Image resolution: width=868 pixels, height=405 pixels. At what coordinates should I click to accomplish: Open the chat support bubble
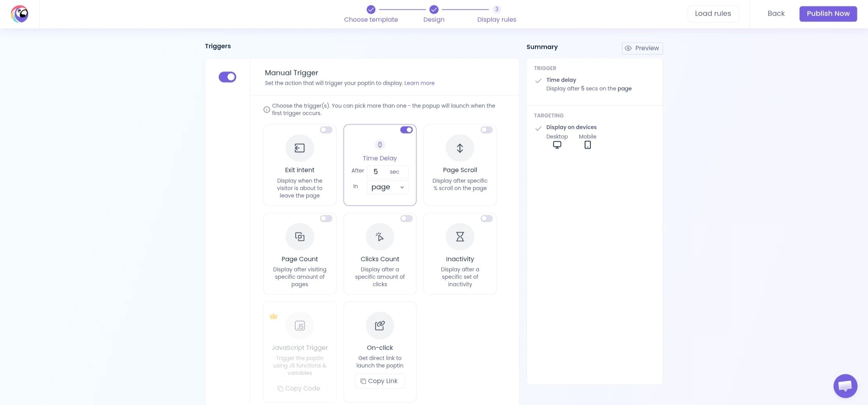coord(845,386)
